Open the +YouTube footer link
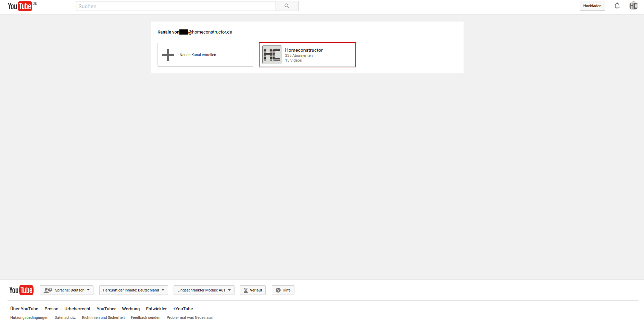644x325 pixels. click(x=183, y=309)
